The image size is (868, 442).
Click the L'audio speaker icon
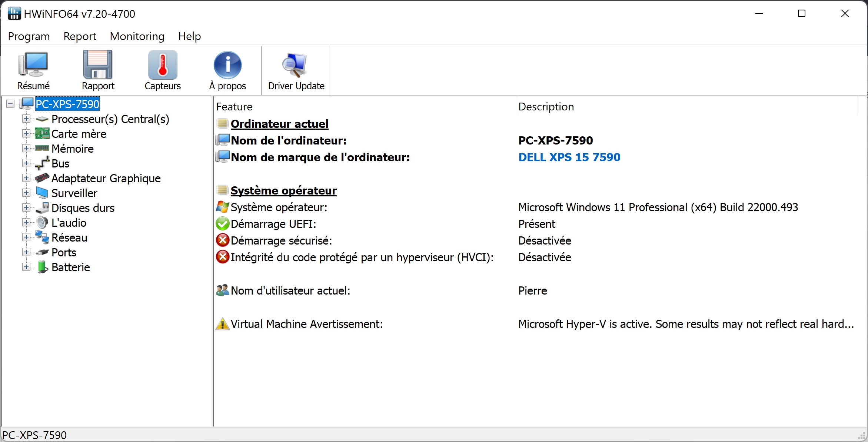[42, 223]
